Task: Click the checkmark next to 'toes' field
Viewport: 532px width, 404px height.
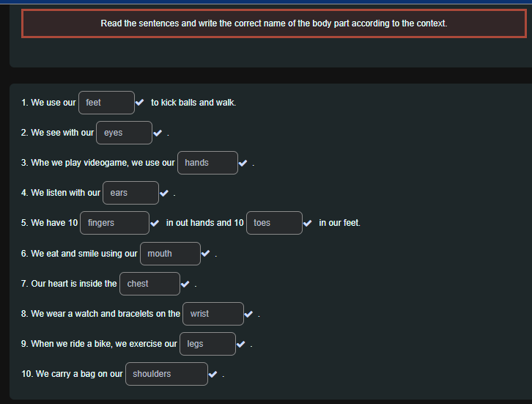Action: pos(307,223)
